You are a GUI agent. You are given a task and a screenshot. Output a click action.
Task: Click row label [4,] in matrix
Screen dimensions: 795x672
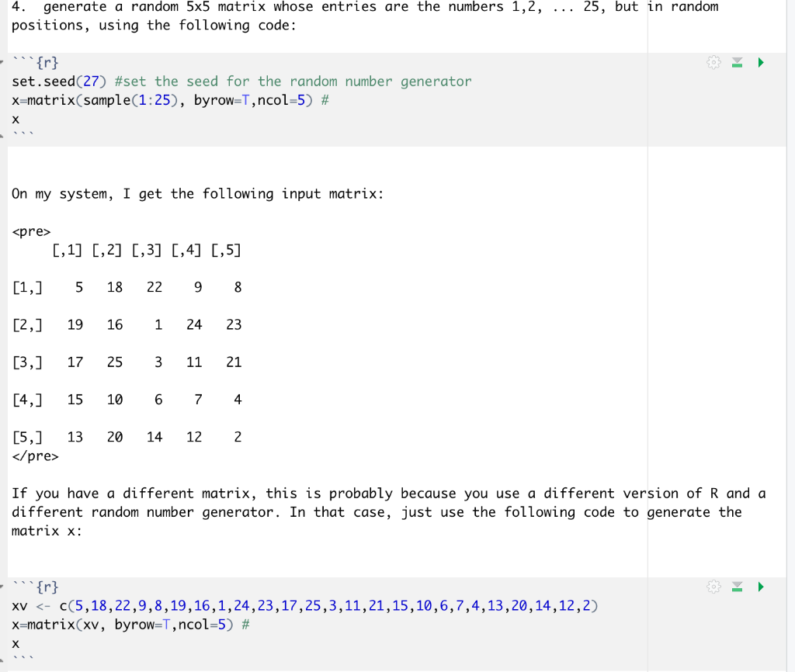click(x=27, y=400)
